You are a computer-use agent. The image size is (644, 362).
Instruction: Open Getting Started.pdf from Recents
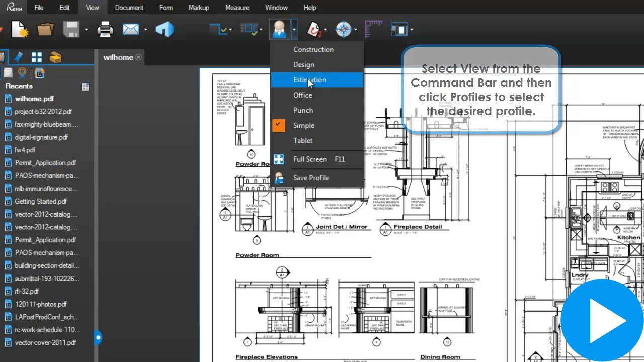41,201
